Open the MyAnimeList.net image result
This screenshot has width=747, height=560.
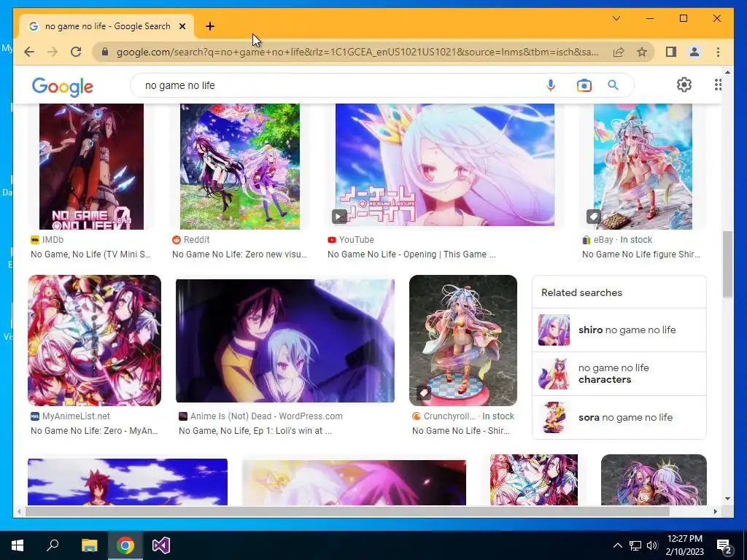click(x=94, y=341)
